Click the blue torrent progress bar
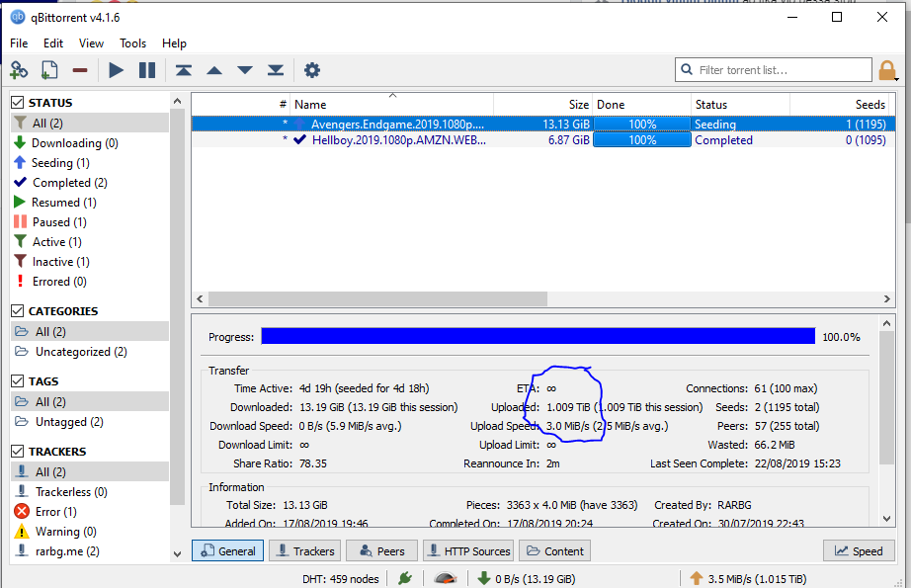 [538, 337]
